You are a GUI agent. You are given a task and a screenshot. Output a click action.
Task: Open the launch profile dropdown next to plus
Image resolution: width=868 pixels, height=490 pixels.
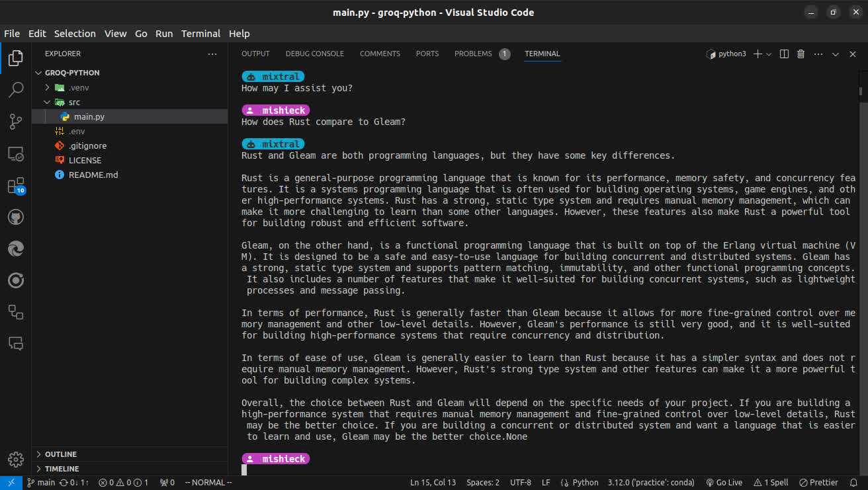[x=769, y=54]
